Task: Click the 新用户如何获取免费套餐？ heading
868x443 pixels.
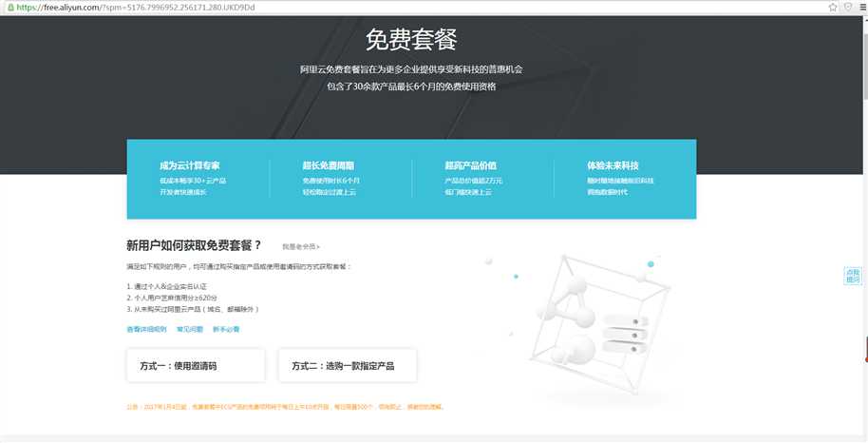Action: point(194,245)
